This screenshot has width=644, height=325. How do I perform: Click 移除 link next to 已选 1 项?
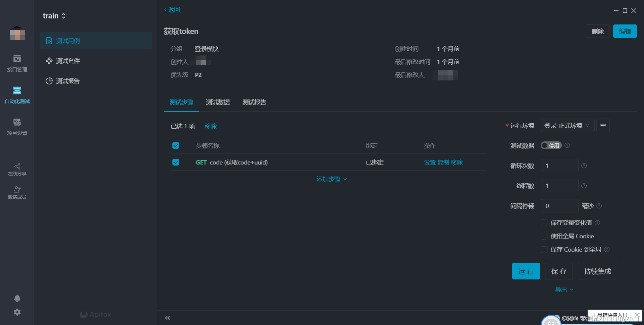(x=211, y=126)
